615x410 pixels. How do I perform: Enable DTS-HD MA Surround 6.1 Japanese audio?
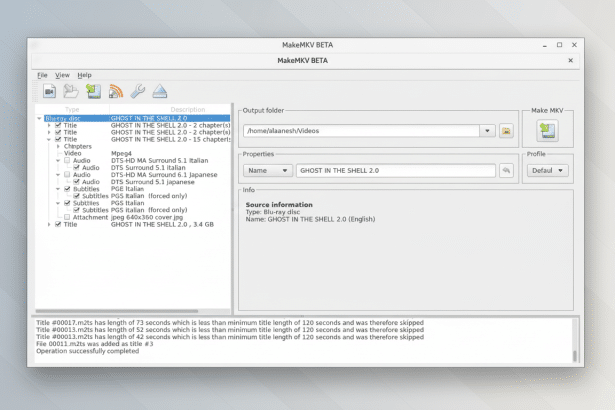pos(67,175)
